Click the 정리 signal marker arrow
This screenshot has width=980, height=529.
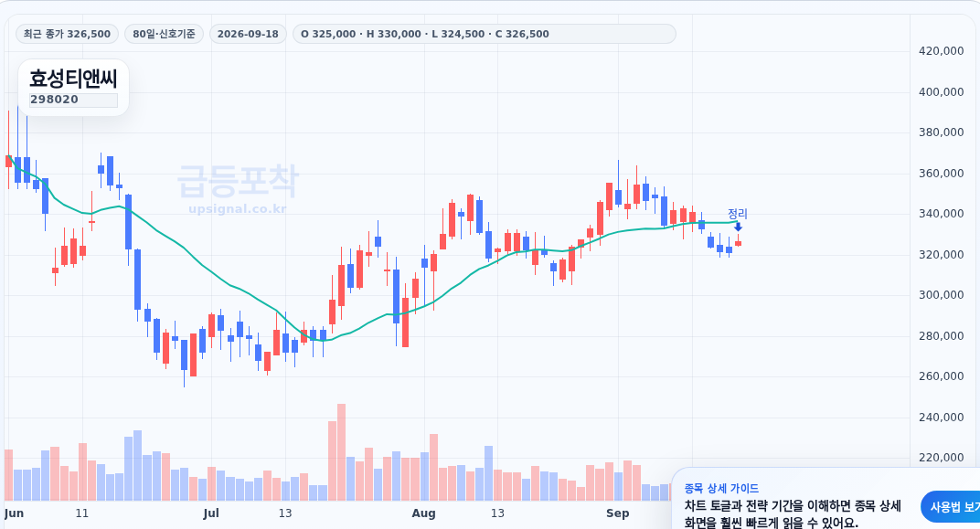[738, 227]
